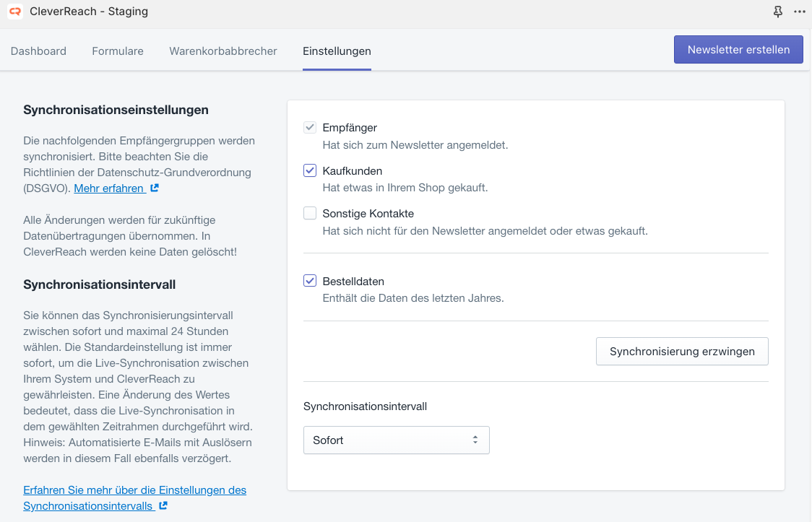Screen dimensions: 812x522
Task: Pin the app using pin icon
Action: coord(778,12)
